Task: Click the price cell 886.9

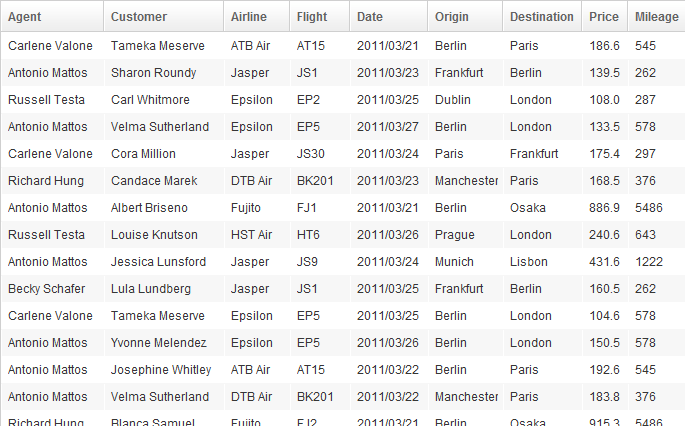Action: 605,208
